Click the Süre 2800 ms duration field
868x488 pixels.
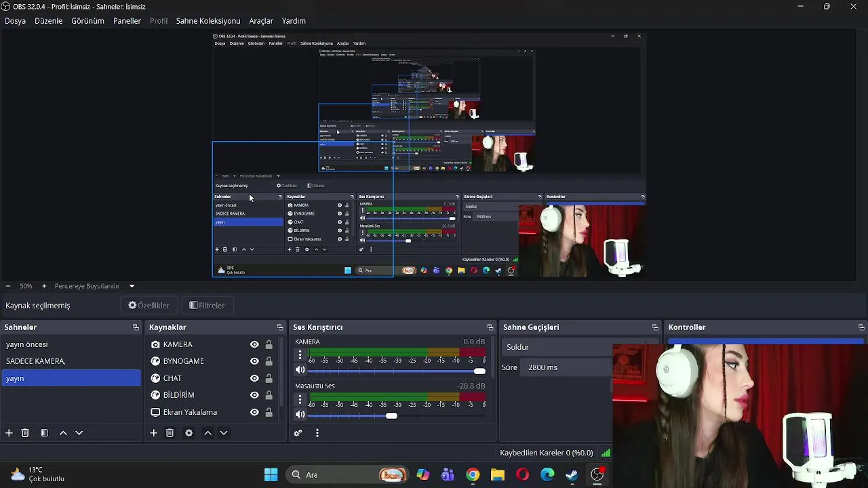[566, 367]
